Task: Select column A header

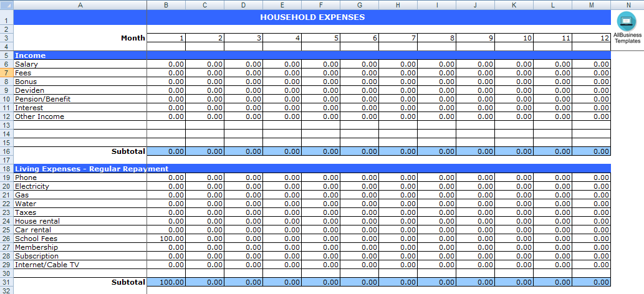Action: [x=80, y=5]
